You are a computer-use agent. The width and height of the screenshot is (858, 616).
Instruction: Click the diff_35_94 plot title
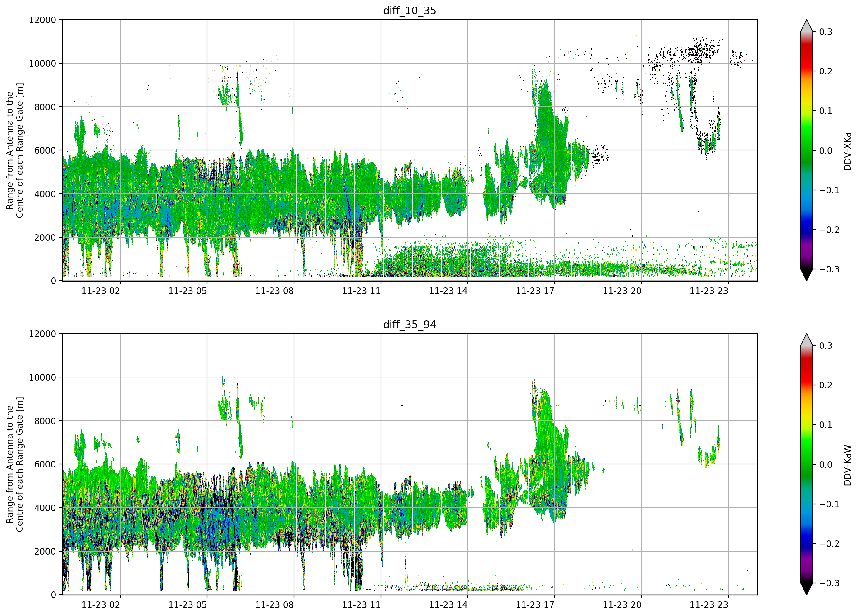[x=409, y=325]
